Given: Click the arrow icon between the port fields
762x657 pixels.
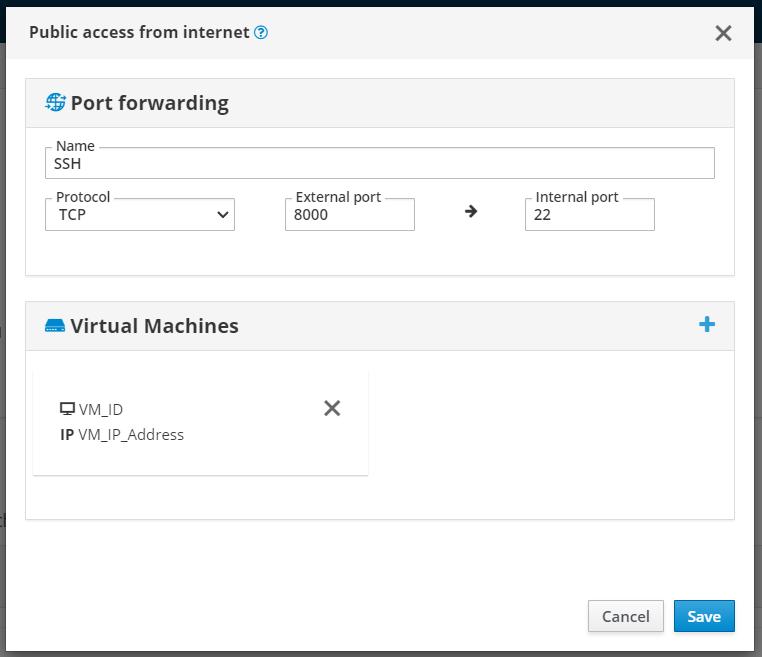Looking at the screenshot, I should 471,212.
